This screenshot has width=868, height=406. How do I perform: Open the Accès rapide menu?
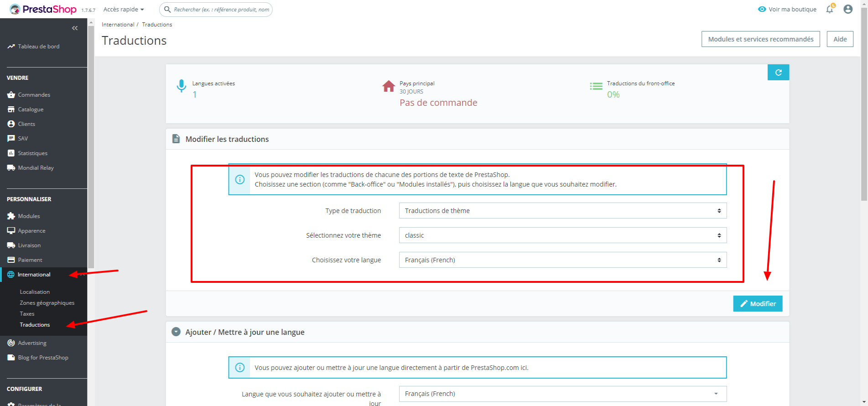pyautogui.click(x=124, y=10)
